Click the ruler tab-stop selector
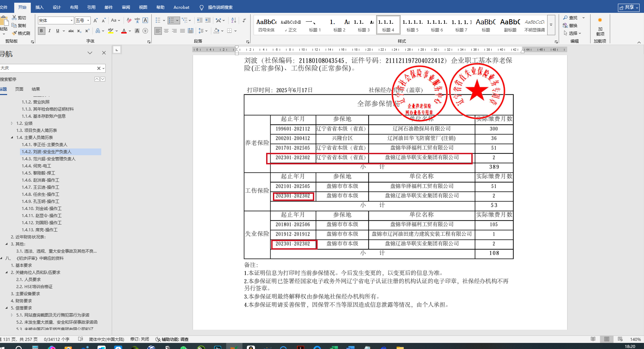The height and width of the screenshot is (349, 644). click(x=117, y=50)
